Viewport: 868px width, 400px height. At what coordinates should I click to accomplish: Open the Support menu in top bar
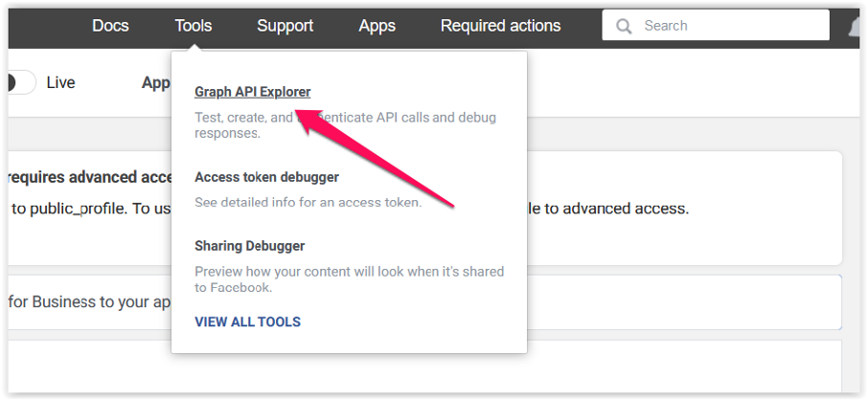286,26
